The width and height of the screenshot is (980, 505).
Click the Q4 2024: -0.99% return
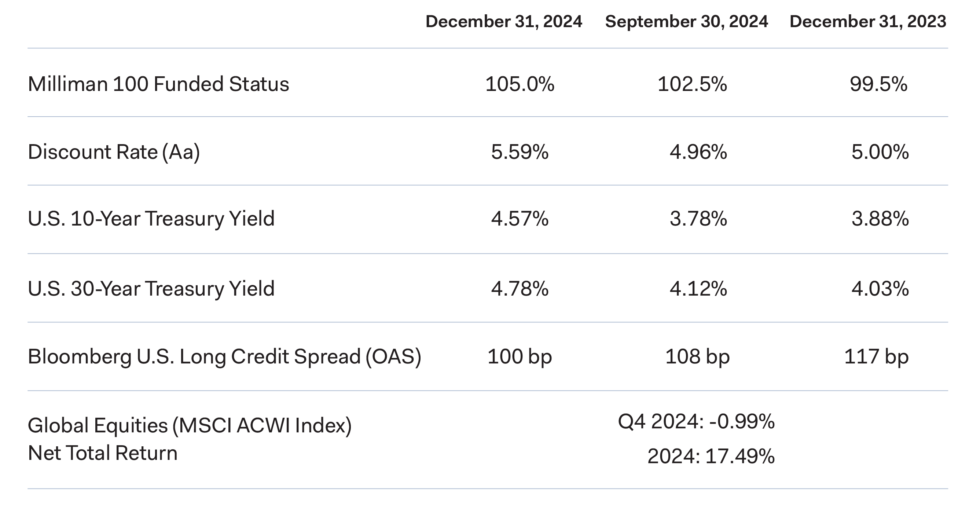pyautogui.click(x=696, y=422)
